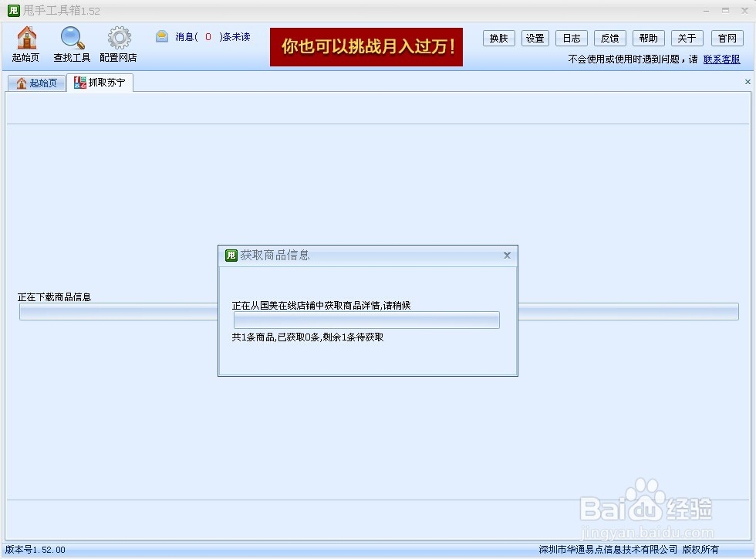View the 日志 log
Screen dimensions: 756x559
571,37
